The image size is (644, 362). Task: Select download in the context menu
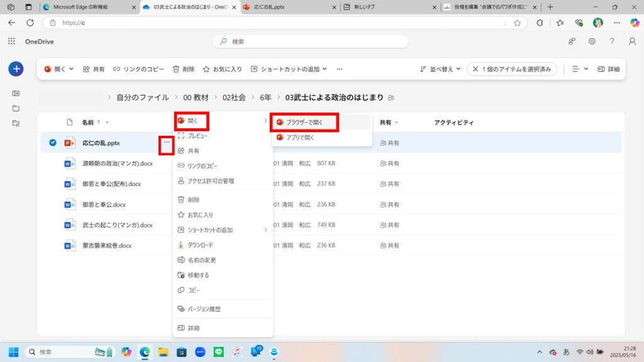200,245
